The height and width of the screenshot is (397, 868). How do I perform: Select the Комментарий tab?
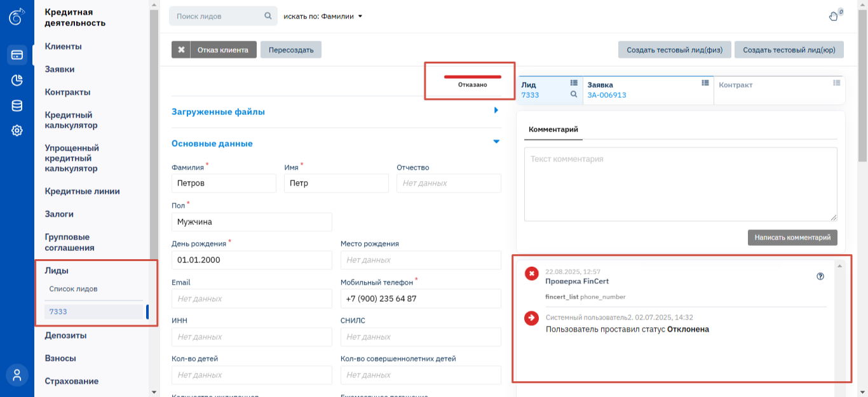(x=553, y=129)
